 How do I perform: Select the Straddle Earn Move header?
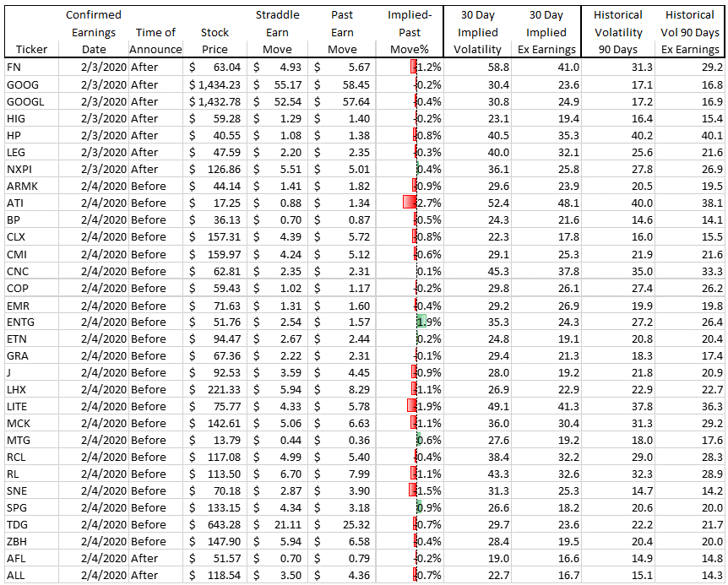[278, 32]
